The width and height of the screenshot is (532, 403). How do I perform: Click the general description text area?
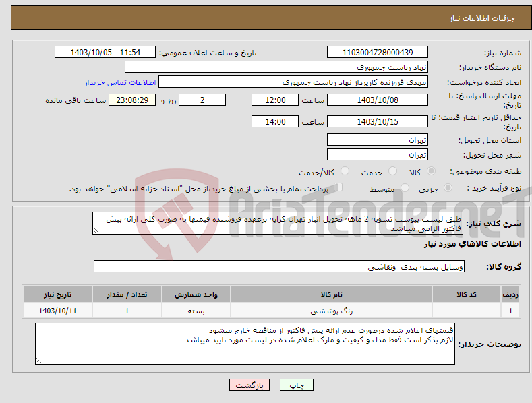tap(278, 223)
